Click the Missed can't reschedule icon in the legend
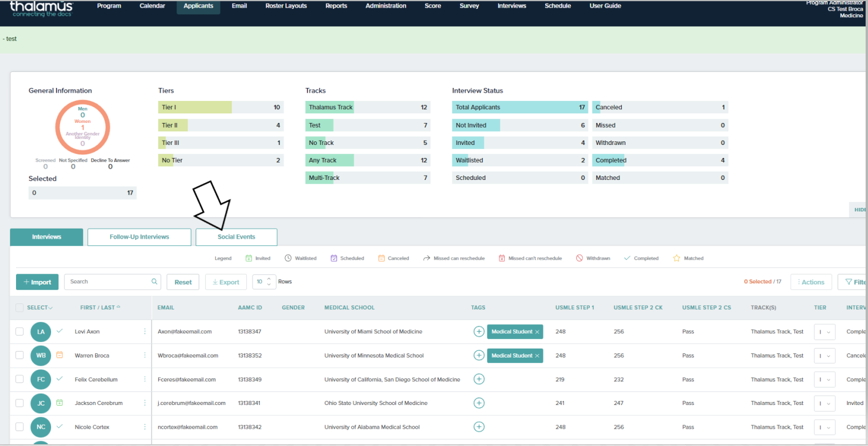 click(x=502, y=258)
